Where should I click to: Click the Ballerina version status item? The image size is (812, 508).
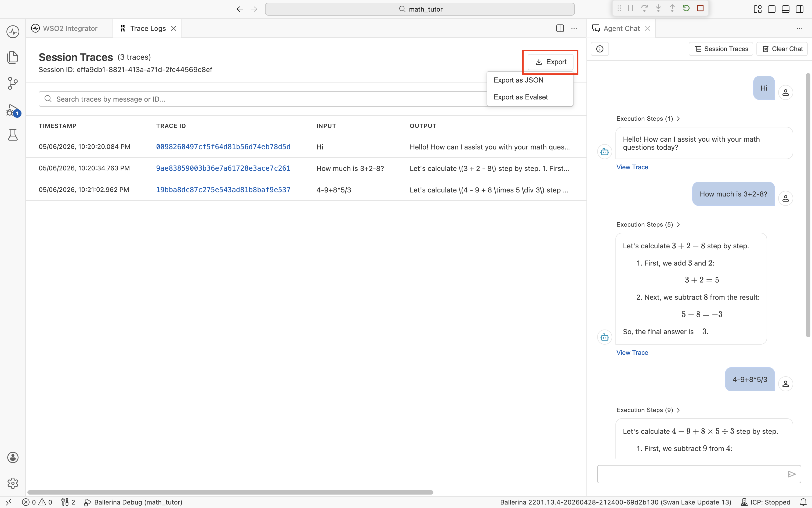(615, 502)
